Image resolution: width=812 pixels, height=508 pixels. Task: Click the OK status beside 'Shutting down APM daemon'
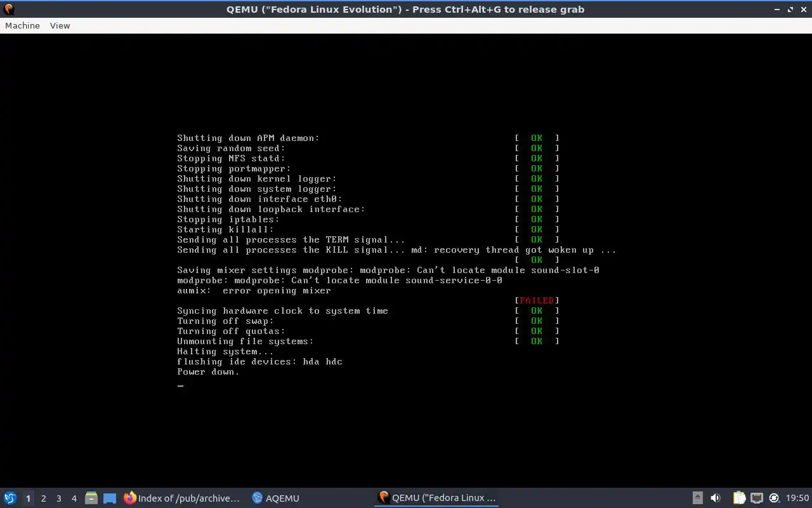click(x=537, y=138)
